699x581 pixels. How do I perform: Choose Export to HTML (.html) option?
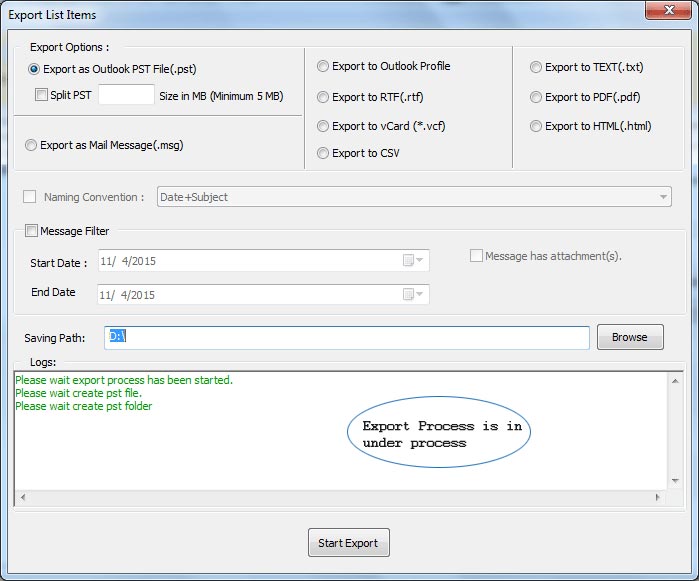pos(537,126)
